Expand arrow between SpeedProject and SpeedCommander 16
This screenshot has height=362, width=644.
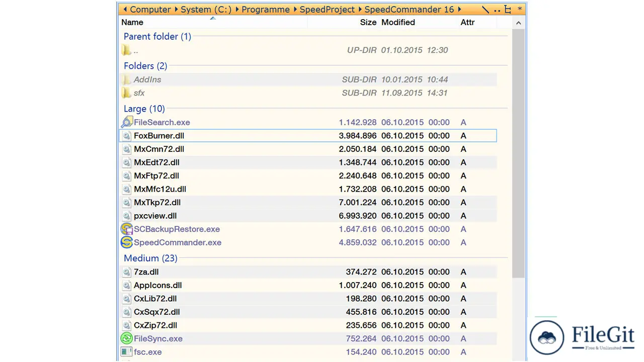click(360, 10)
